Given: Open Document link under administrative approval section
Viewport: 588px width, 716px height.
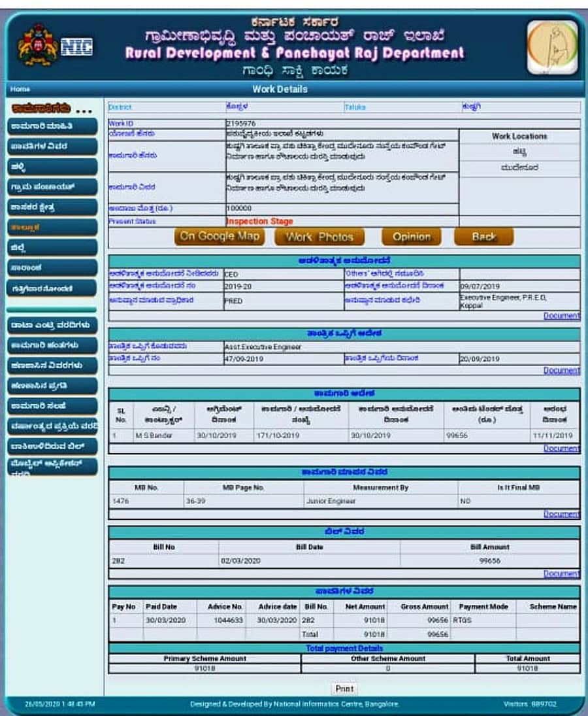Looking at the screenshot, I should (x=561, y=316).
